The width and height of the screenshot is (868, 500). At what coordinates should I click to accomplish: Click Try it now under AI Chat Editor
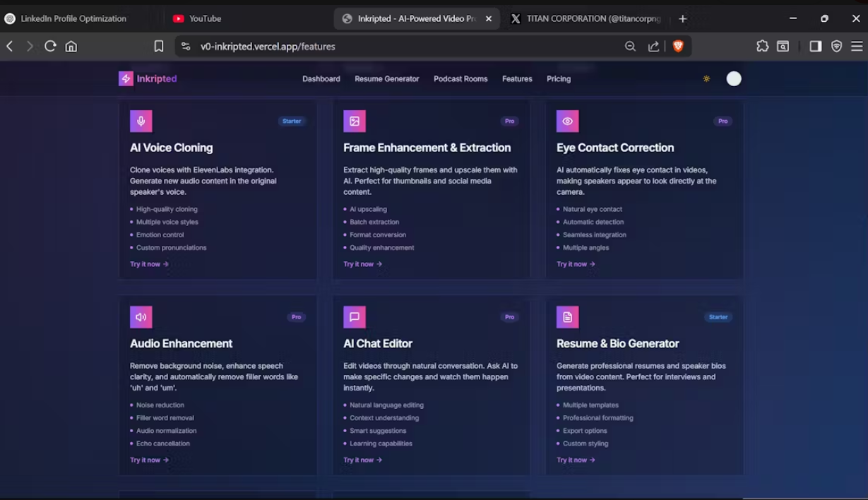point(362,460)
